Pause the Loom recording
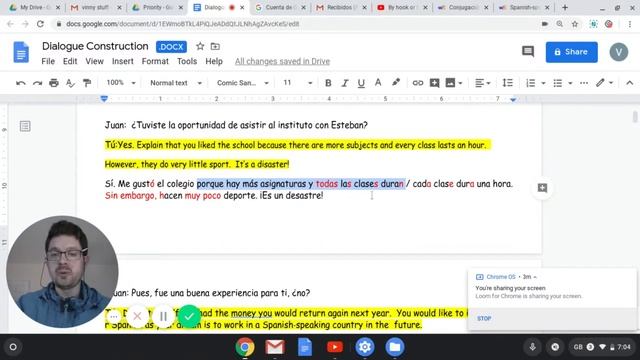640x360 pixels. [x=163, y=316]
